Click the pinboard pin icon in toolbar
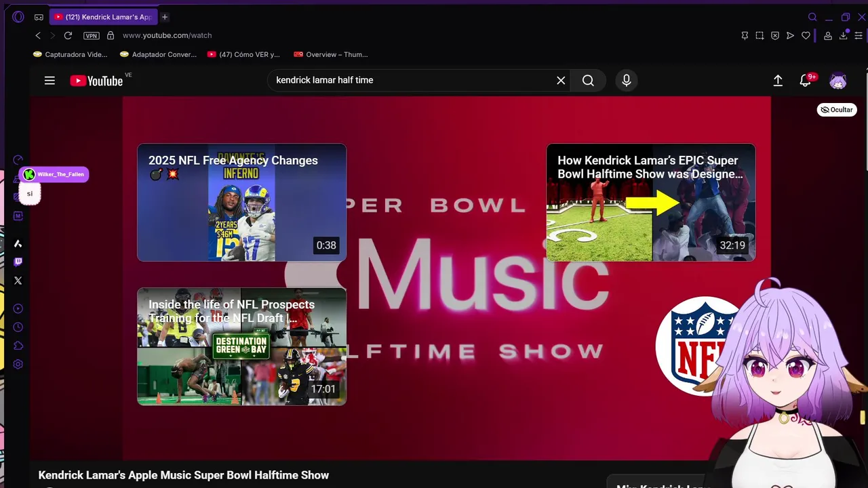 (x=745, y=35)
